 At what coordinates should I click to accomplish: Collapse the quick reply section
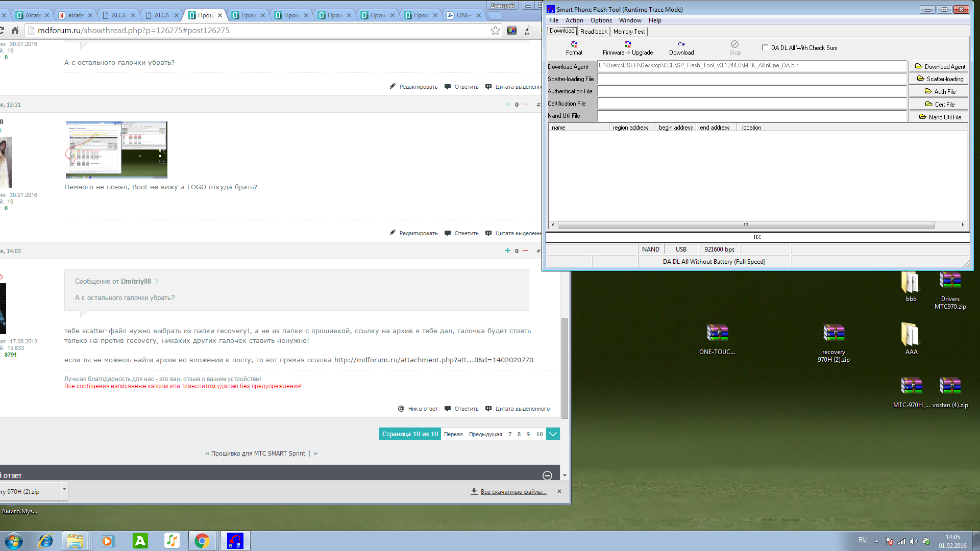click(x=547, y=475)
